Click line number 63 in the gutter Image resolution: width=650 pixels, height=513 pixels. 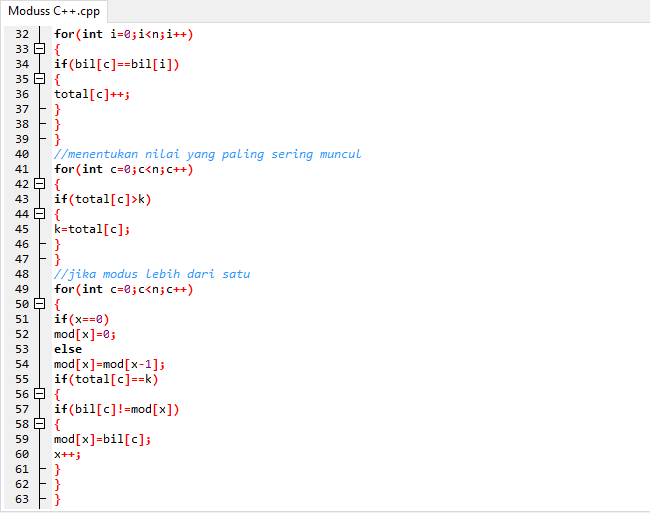coord(22,499)
